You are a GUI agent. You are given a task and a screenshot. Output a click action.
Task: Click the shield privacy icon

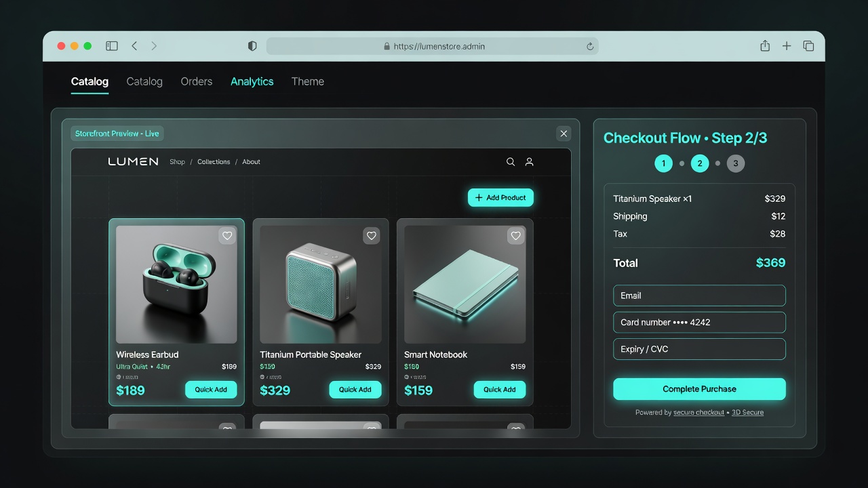click(252, 46)
